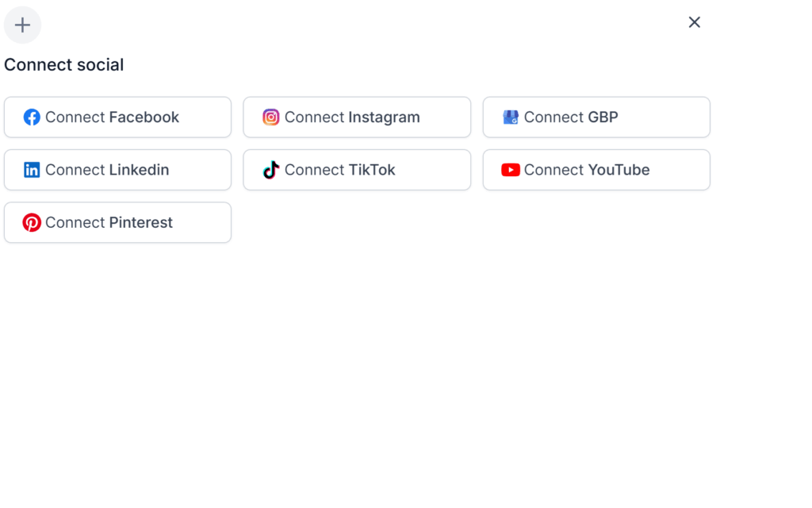Screen dimensions: 812x508
Task: Click the bold word YouTube
Action: (619, 170)
